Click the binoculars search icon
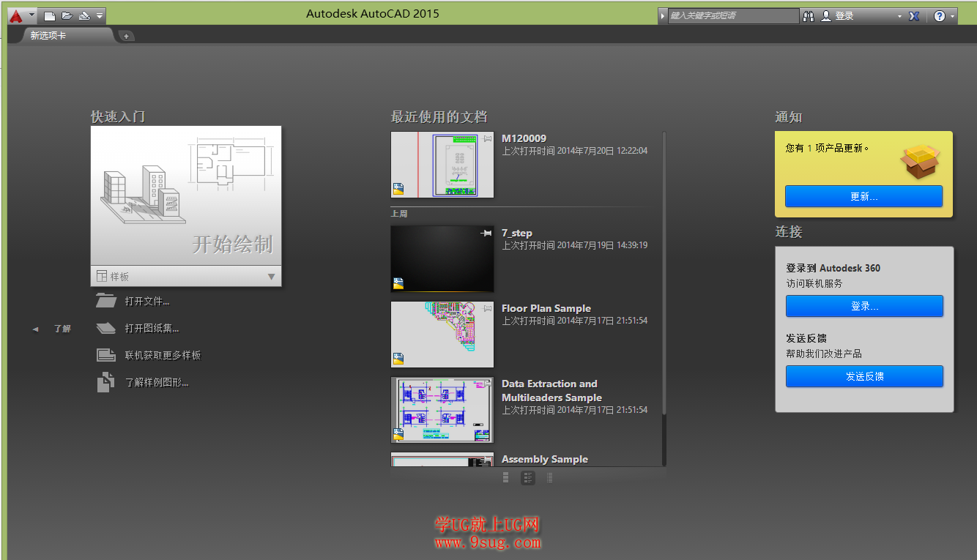This screenshot has width=977, height=560. coord(809,15)
